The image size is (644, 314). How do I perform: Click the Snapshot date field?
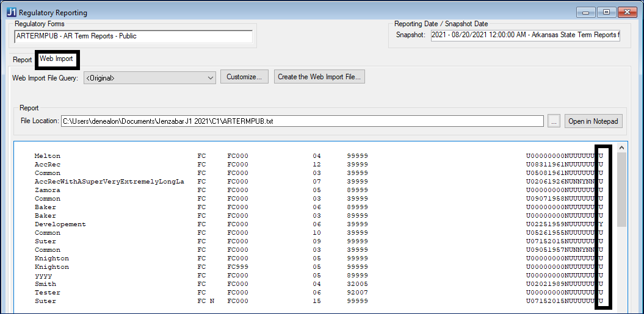click(524, 35)
